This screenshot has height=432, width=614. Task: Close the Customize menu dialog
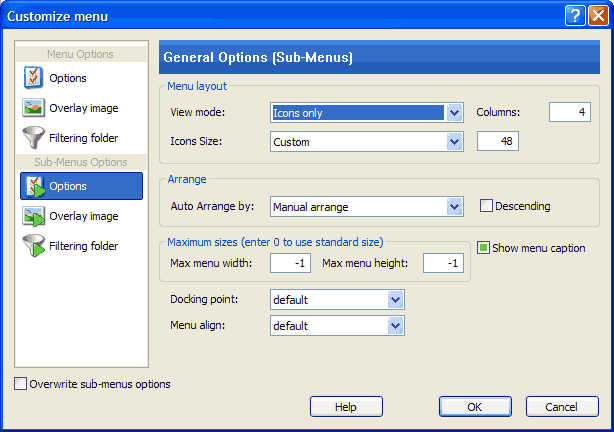[597, 16]
